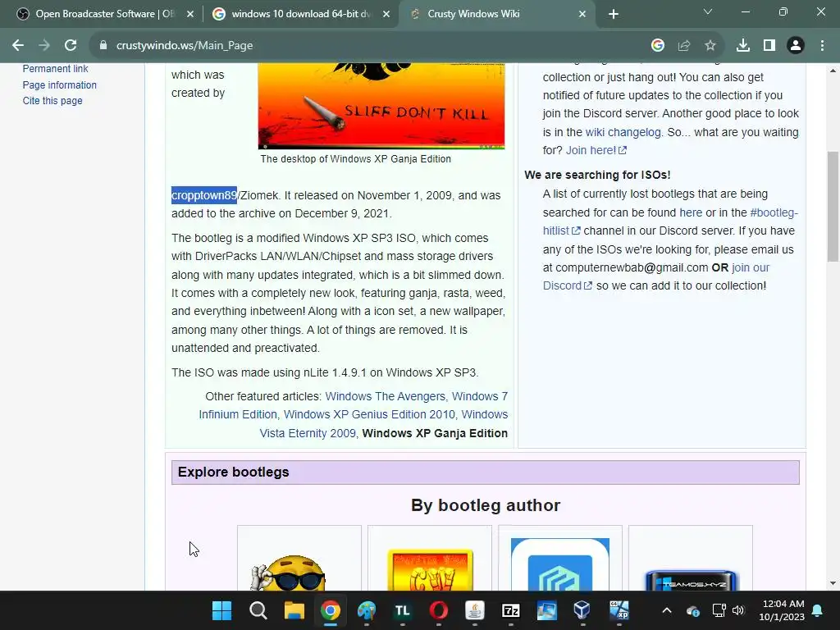
Task: Select the Crusty Windows Wiki tab
Action: [x=496, y=14]
